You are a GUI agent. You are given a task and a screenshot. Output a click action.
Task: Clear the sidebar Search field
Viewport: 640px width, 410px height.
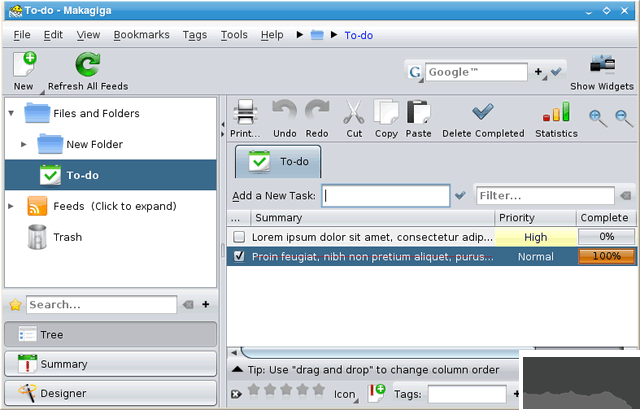click(x=188, y=304)
